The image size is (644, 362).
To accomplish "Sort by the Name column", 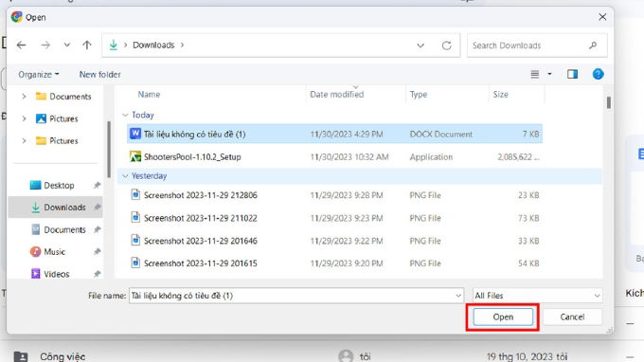I will [x=149, y=95].
